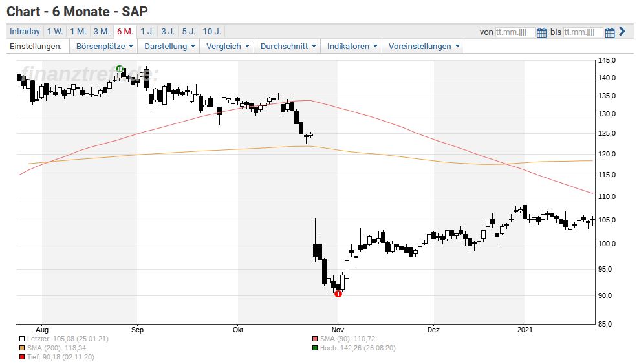639x364 pixels.
Task: Click the '85,0' y-axis value
Action: pyautogui.click(x=607, y=324)
